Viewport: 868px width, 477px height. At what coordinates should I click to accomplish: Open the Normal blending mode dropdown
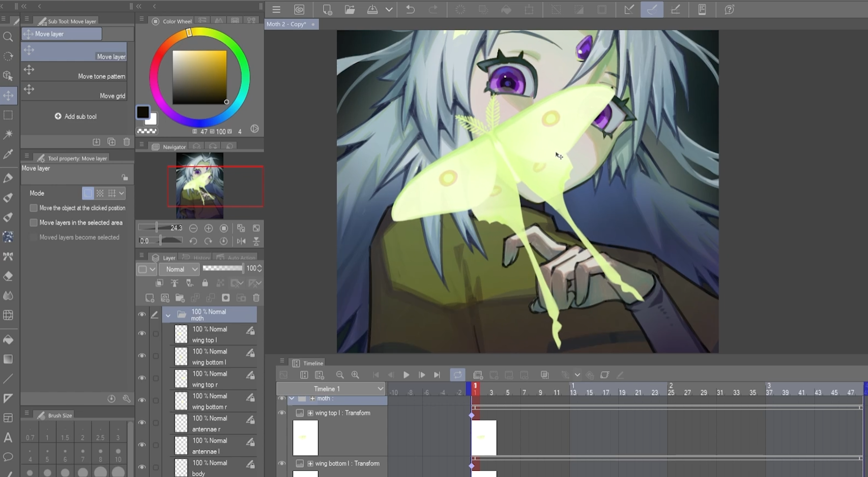click(180, 269)
